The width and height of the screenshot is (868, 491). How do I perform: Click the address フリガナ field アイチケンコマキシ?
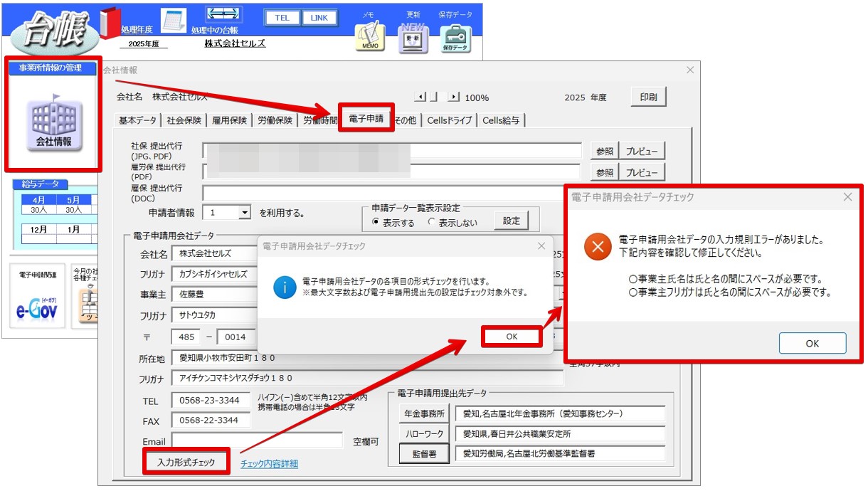tap(367, 378)
